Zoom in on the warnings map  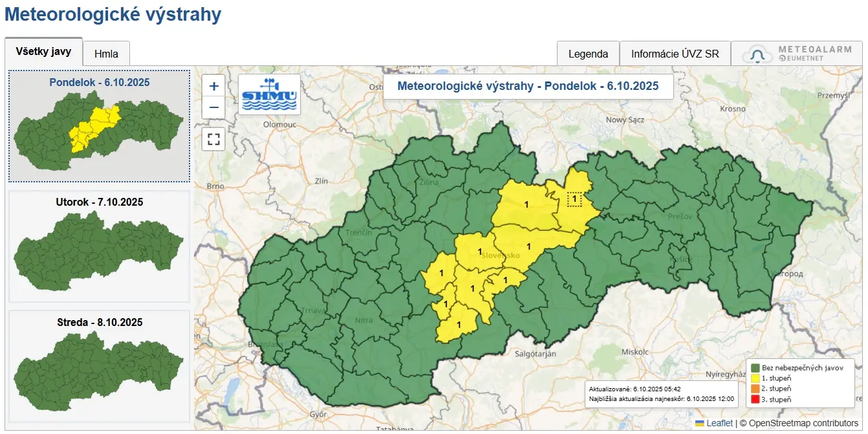tap(213, 85)
